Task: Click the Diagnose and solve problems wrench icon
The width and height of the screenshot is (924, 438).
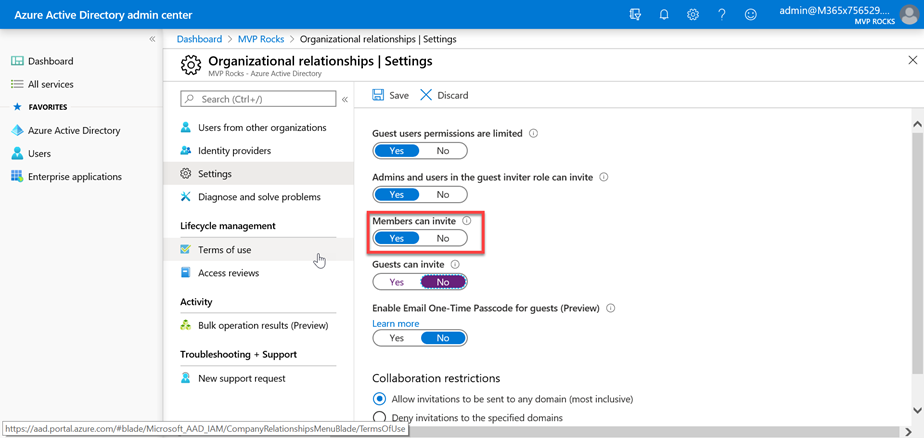Action: pyautogui.click(x=186, y=196)
